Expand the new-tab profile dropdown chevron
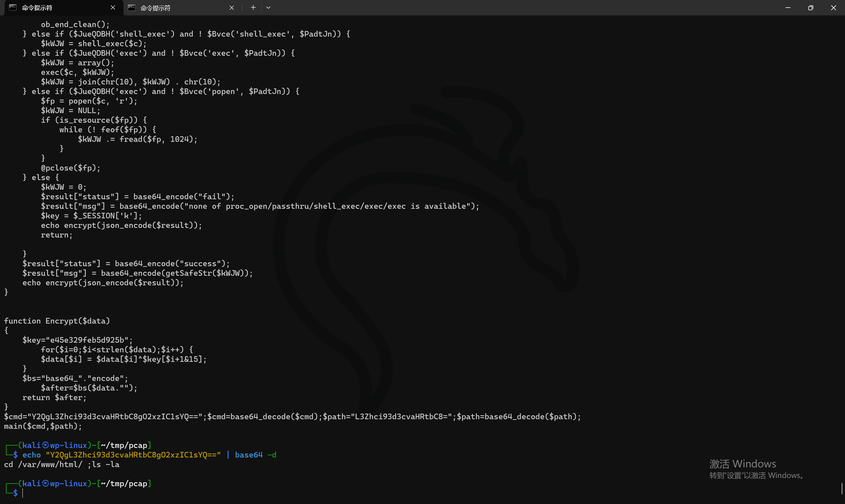Viewport: 845px width, 504px height. [x=268, y=8]
